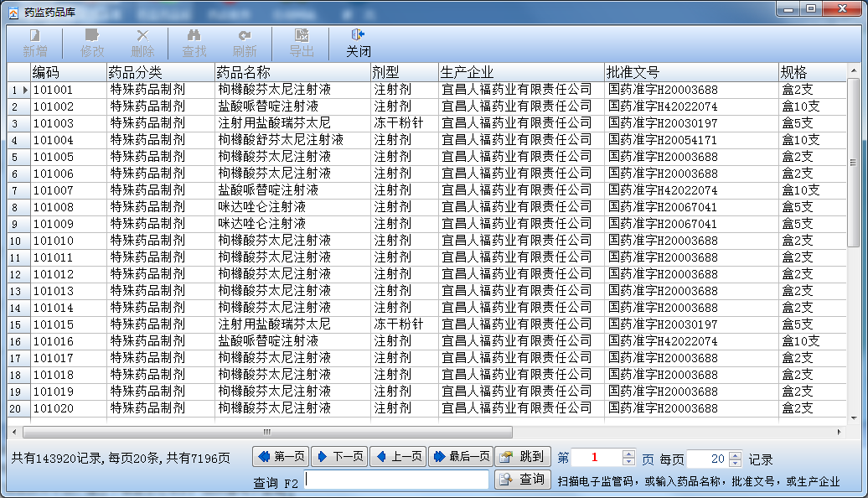Sort by the 批准文号 column header
This screenshot has height=498, width=868.
[x=691, y=73]
